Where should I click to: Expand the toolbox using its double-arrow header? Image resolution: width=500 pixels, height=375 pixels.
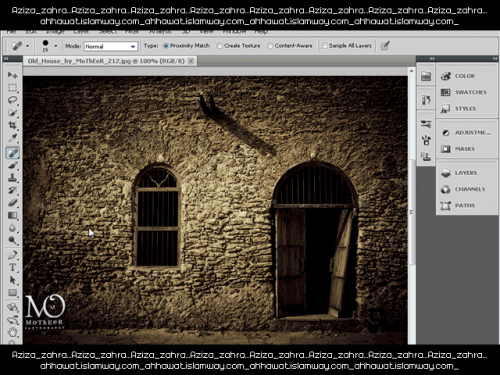click(x=6, y=59)
